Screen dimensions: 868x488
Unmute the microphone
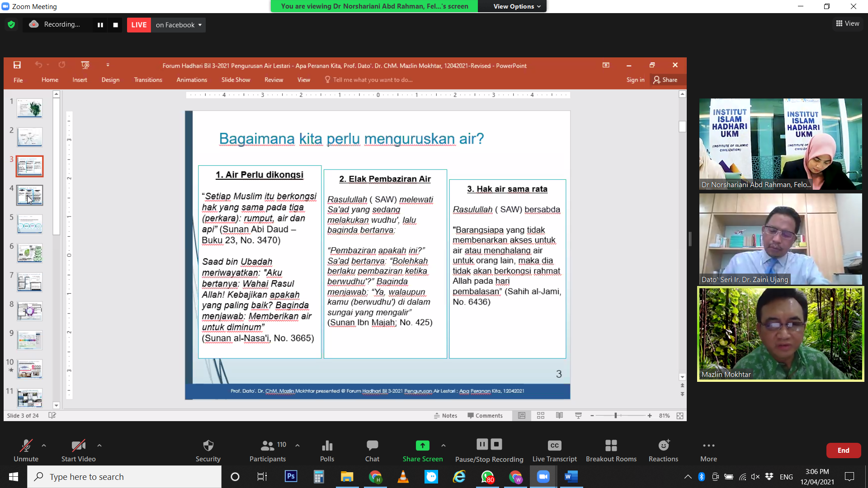26,450
